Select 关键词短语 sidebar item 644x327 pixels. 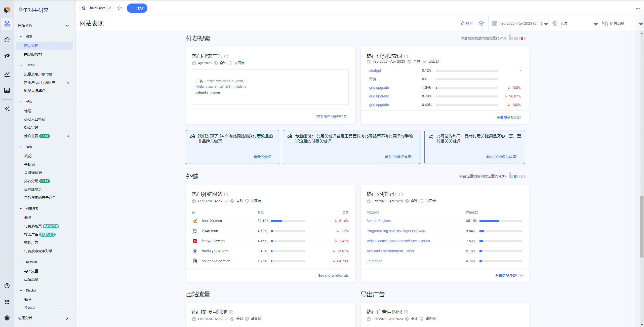[x=33, y=173]
